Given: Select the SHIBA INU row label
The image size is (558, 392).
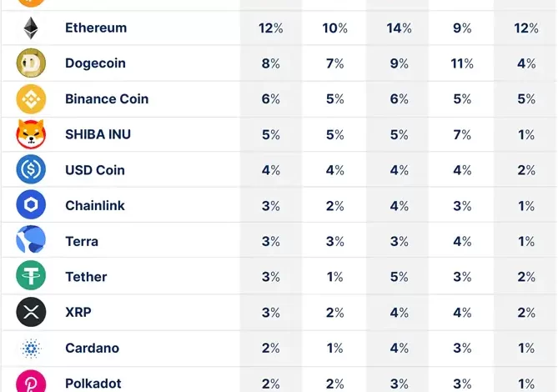Looking at the screenshot, I should point(98,134).
